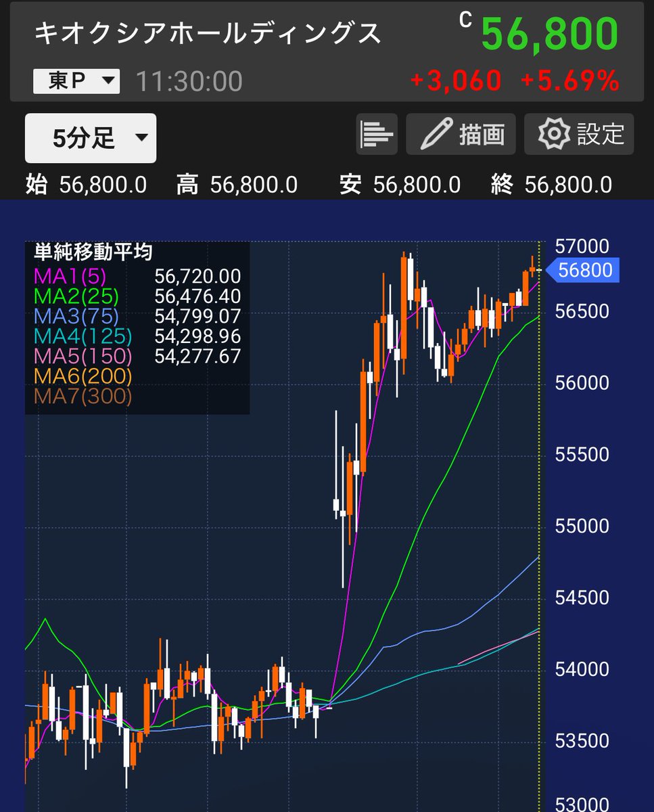Viewport: 654px width, 812px height.
Task: Click the 56,720.00 MA1 value
Action: click(x=197, y=276)
